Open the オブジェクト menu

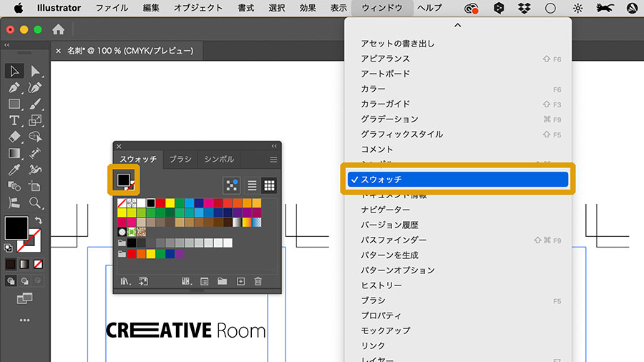point(198,8)
